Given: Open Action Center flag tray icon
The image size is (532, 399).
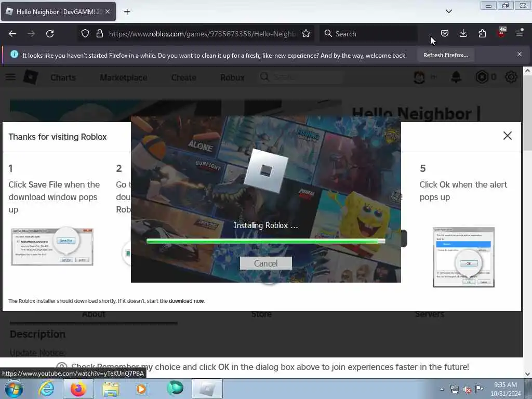Looking at the screenshot, I should coord(479,389).
